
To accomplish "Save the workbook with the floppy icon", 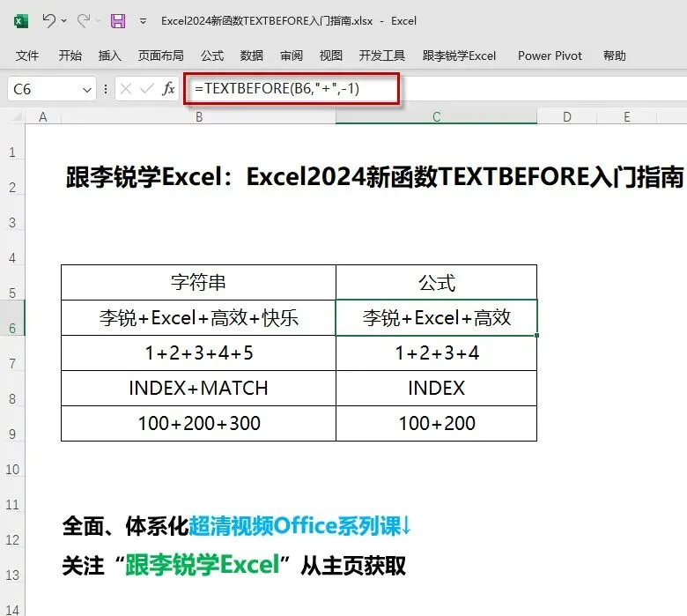I will pos(118,20).
